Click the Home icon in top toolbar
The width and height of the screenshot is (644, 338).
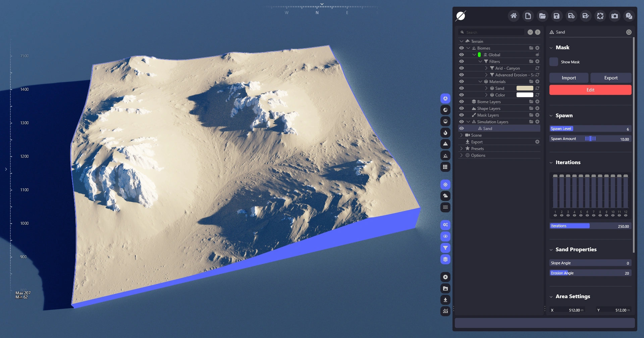tap(514, 16)
